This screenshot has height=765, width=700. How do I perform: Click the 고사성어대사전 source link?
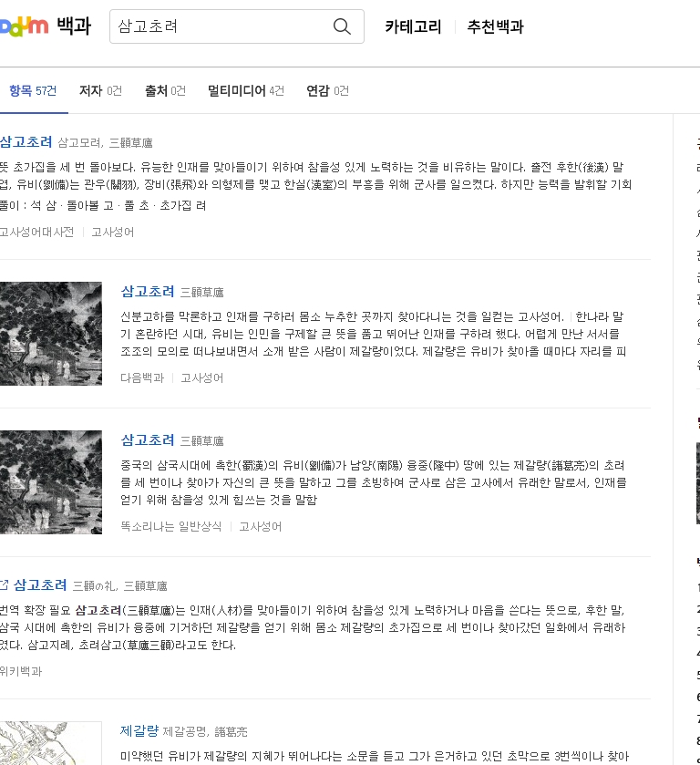click(36, 232)
